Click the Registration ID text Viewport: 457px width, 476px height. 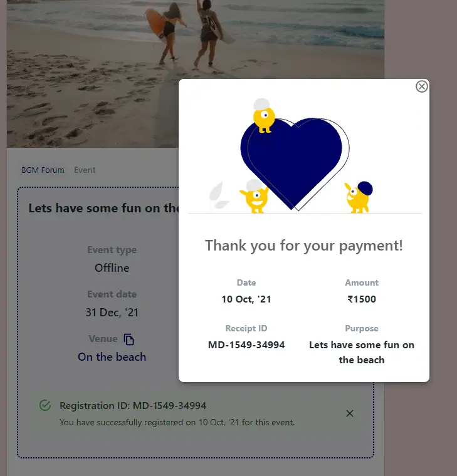pos(133,406)
